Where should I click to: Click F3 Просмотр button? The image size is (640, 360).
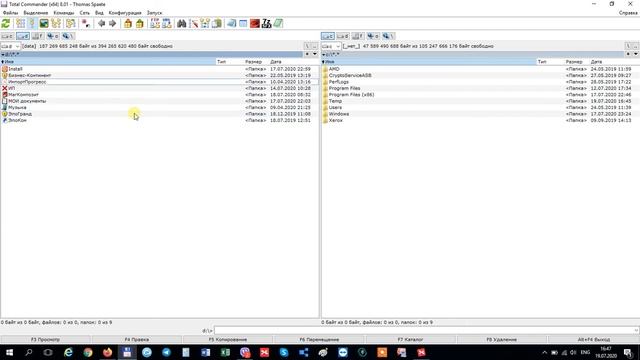coord(45,339)
